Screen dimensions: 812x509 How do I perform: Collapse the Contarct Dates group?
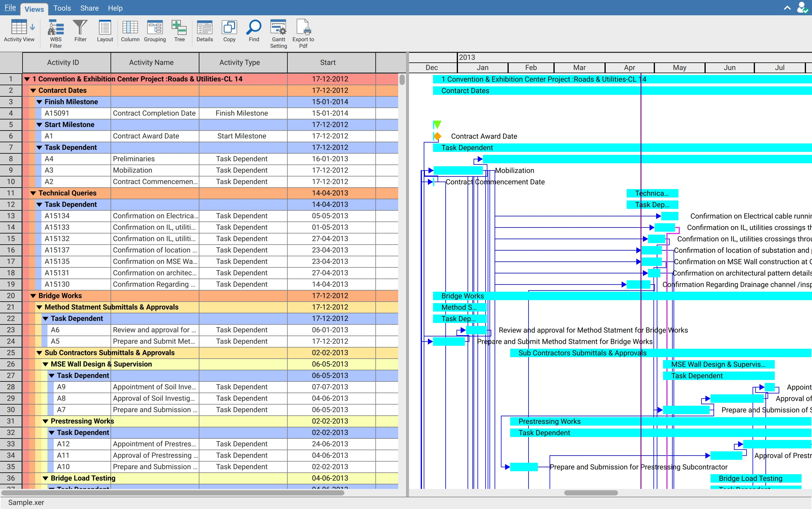pos(33,91)
